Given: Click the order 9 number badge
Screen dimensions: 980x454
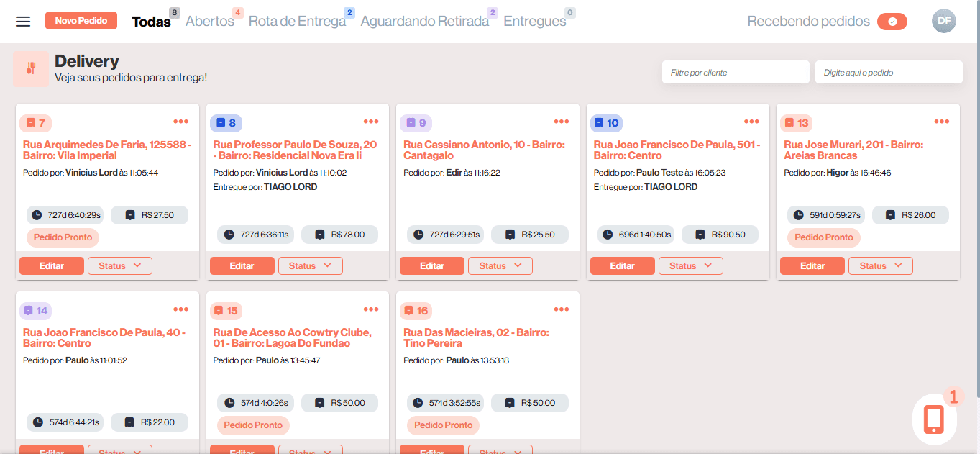Looking at the screenshot, I should pyautogui.click(x=416, y=123).
